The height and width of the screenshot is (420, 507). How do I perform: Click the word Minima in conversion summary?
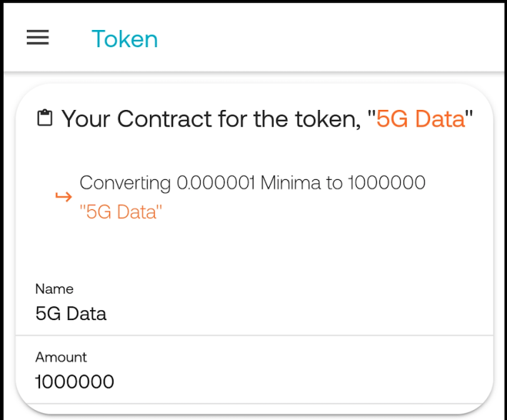tap(291, 182)
